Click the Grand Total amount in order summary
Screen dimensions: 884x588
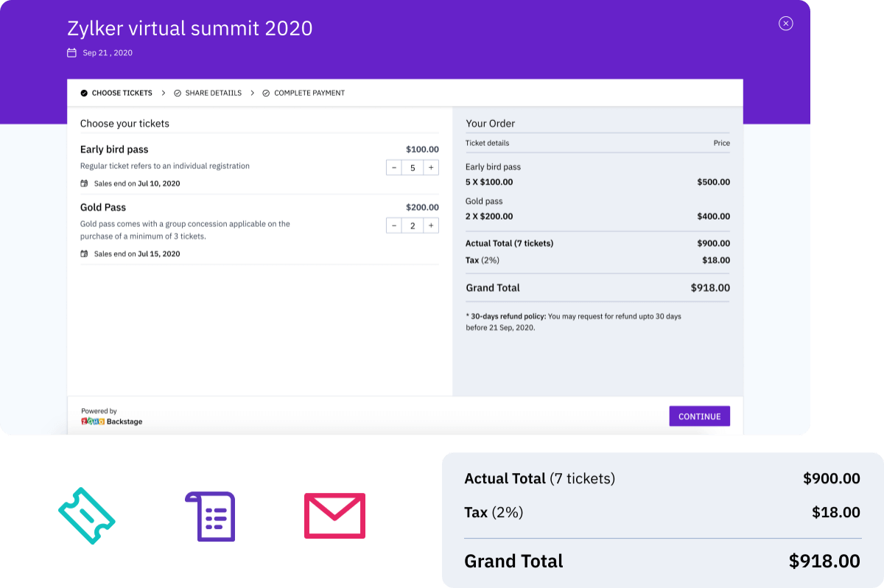pyautogui.click(x=710, y=288)
